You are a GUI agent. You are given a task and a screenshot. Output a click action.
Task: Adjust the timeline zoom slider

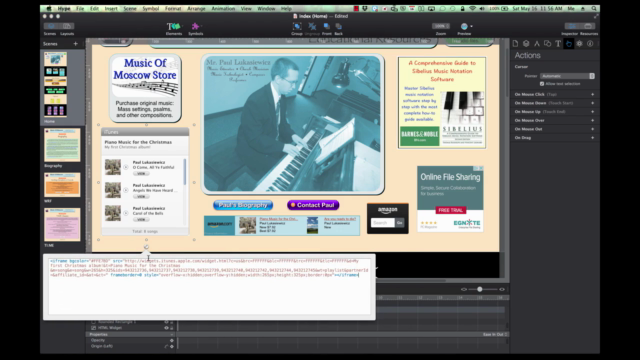tap(480, 289)
